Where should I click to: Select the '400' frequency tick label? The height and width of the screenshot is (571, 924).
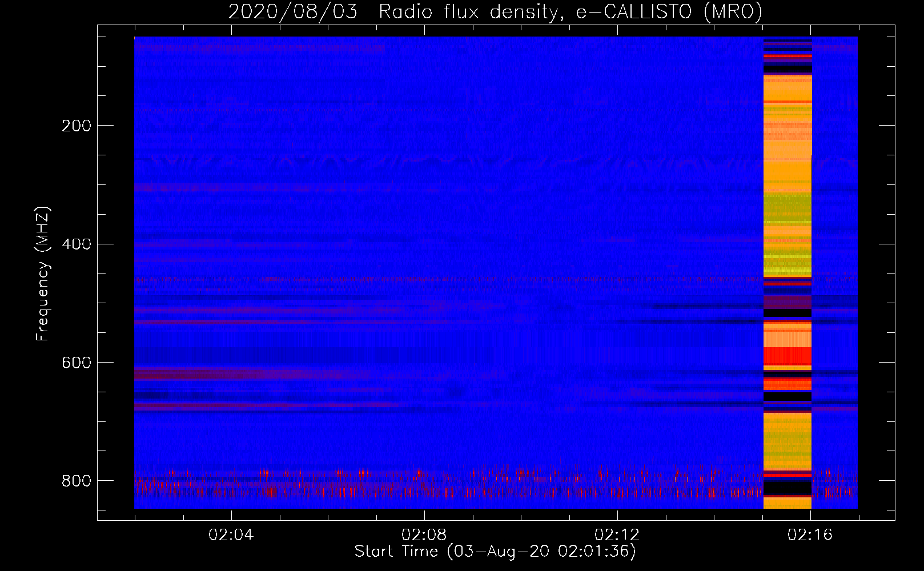[77, 244]
